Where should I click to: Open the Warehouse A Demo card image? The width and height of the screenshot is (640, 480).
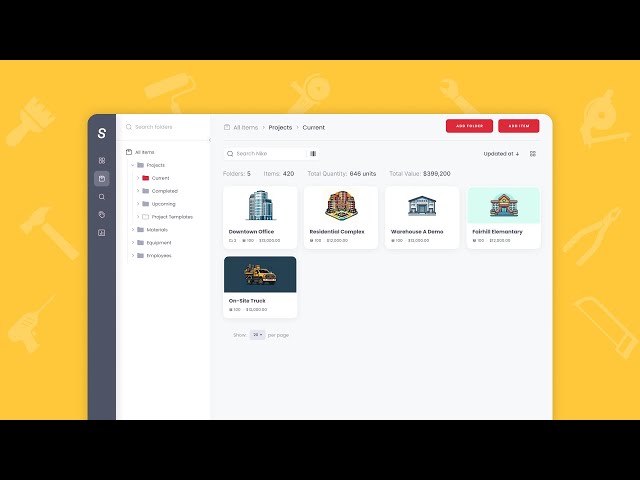click(422, 205)
